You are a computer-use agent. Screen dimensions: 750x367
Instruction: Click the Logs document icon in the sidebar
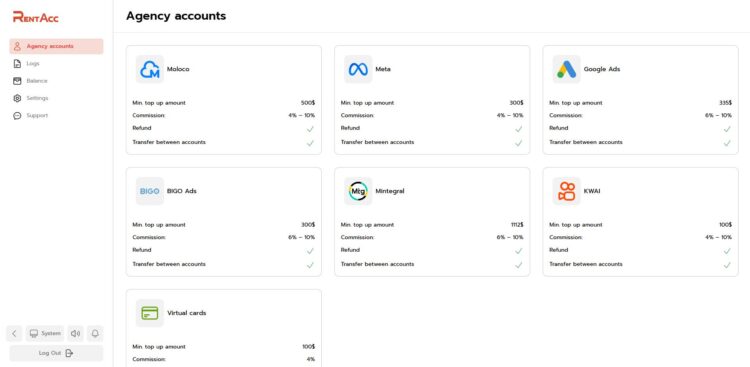[17, 64]
